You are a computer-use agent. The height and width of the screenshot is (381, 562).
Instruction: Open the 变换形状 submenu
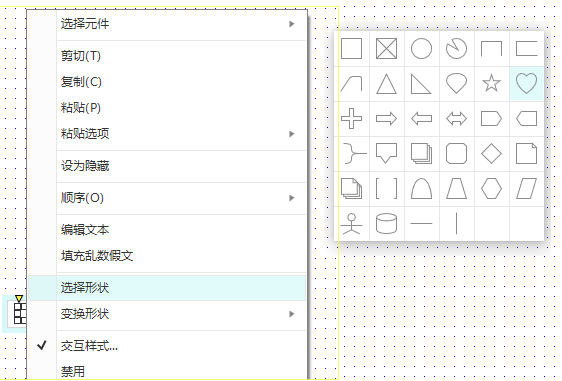pos(167,314)
